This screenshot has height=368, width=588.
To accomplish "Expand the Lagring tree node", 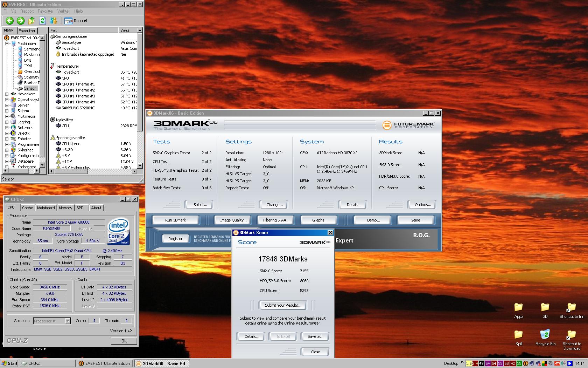I will click(x=7, y=122).
